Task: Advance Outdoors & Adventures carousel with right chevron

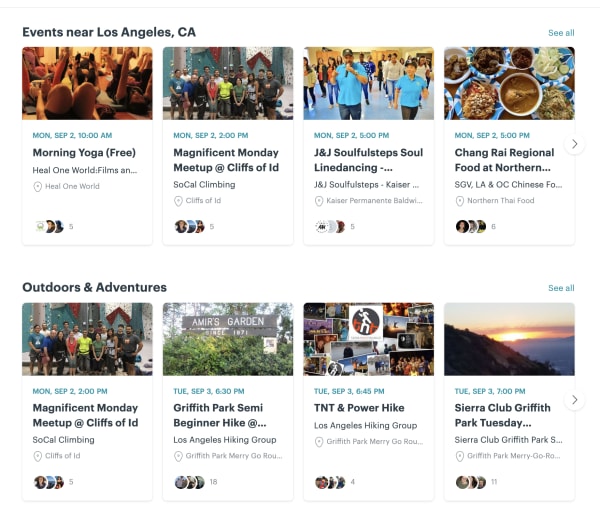Action: tap(574, 400)
